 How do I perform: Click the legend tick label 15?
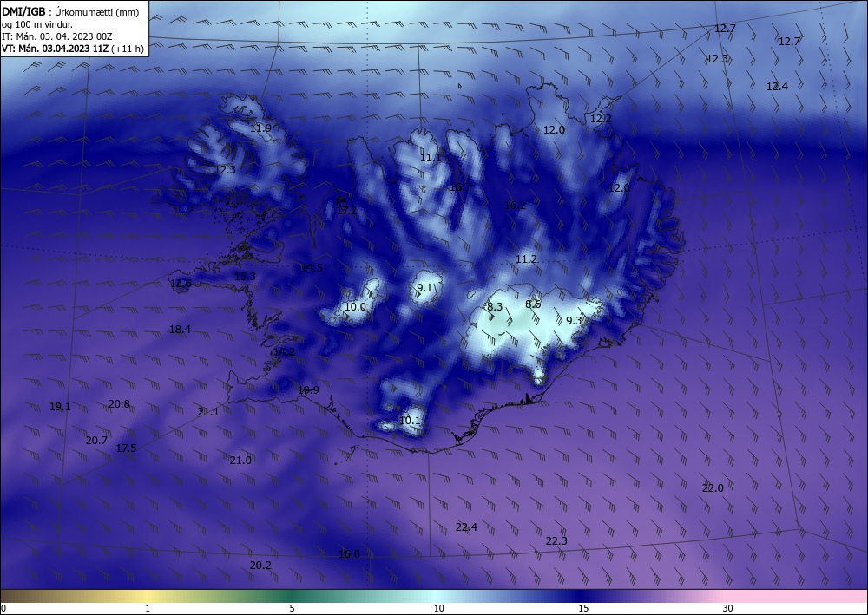[x=583, y=608]
